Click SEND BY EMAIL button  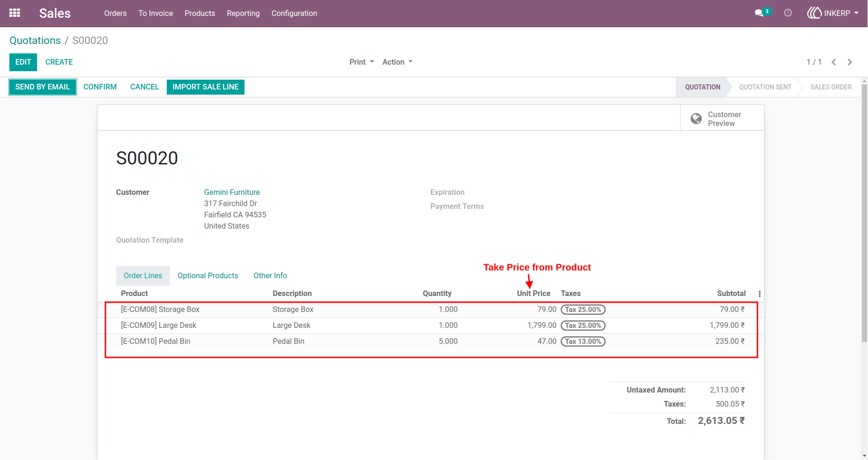pyautogui.click(x=43, y=87)
